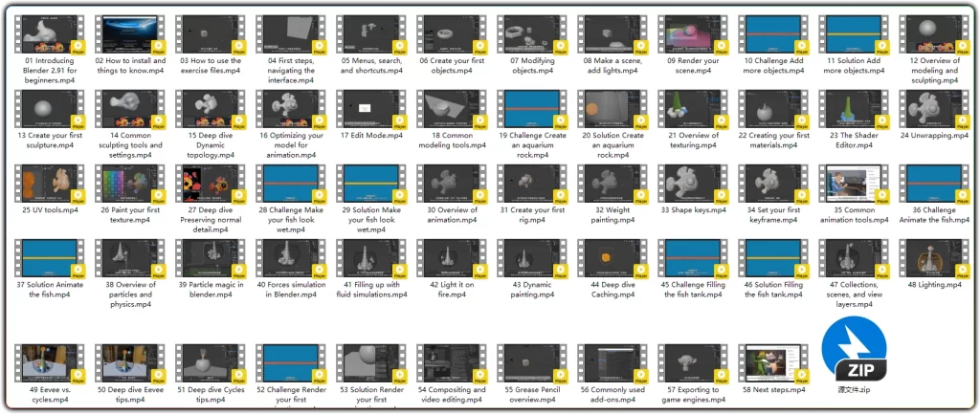Select the blue ZIP archive file icon
Viewport: 980px width, 414px height.
[x=854, y=349]
